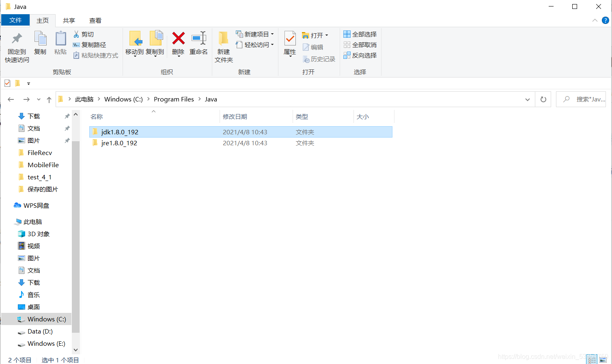Create a new folder with 新建文件夹
Image resolution: width=612 pixels, height=364 pixels.
tap(224, 47)
